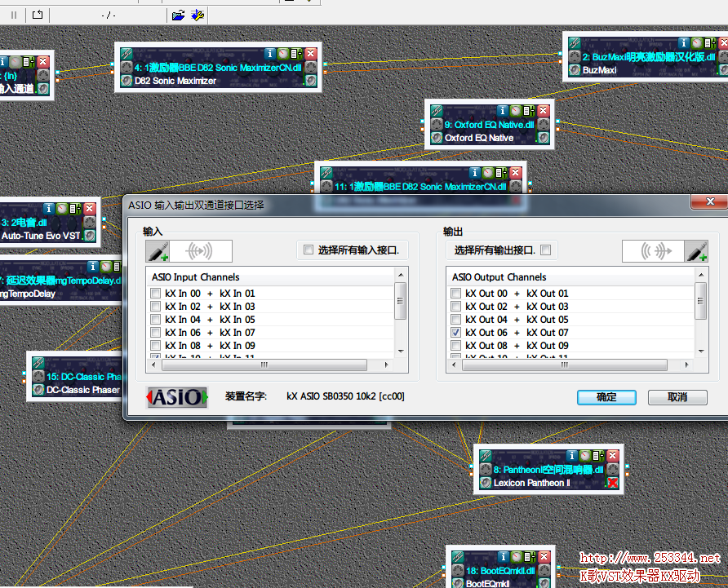This screenshot has width=728, height=588.
Task: Click the chain-link icon on Lexicon Pantheon II
Action: [x=486, y=456]
